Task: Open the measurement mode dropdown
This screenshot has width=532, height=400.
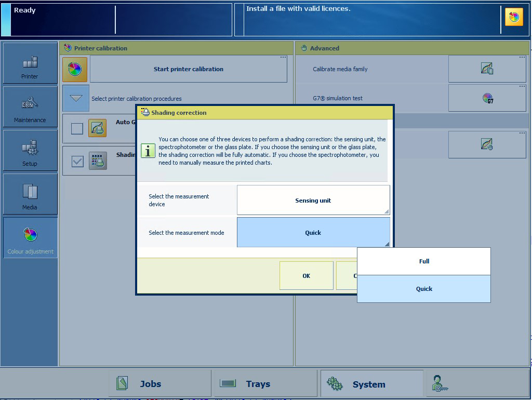Action: [x=313, y=233]
